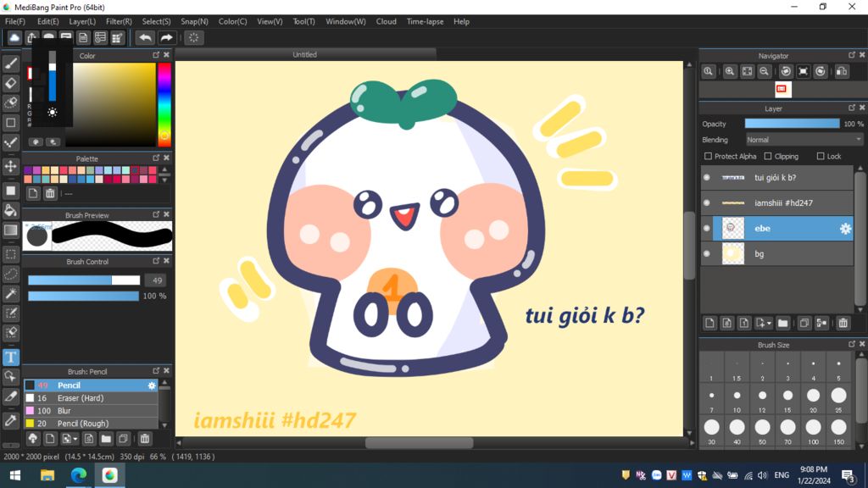868x488 pixels.
Task: Choose brush size 50 preset
Action: coord(762,428)
